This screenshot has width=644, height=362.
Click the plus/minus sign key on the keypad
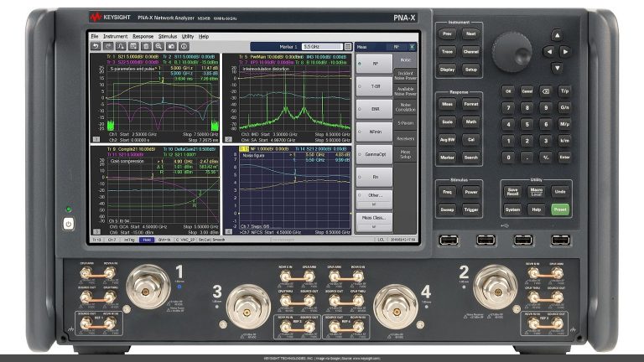[x=546, y=158]
